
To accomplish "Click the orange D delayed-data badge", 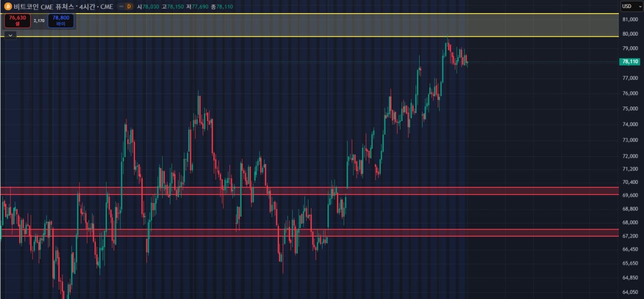I will (129, 7).
